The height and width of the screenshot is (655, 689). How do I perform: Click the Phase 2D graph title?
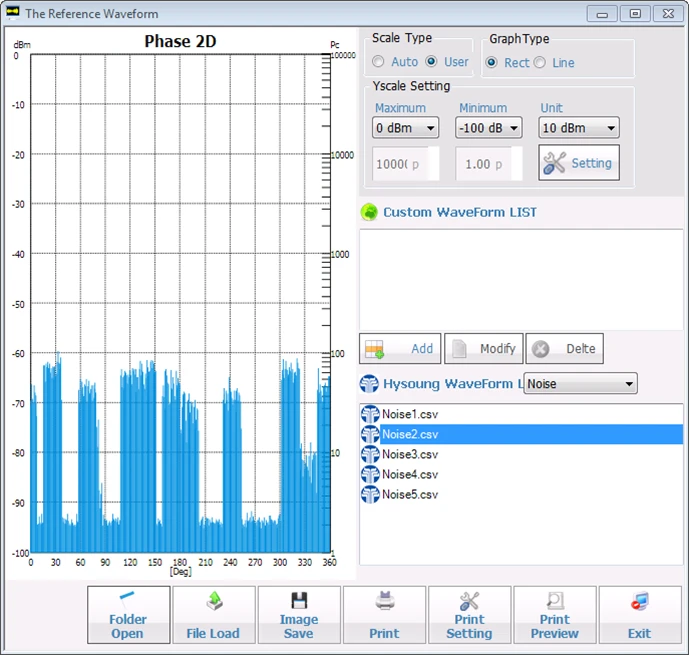point(180,41)
